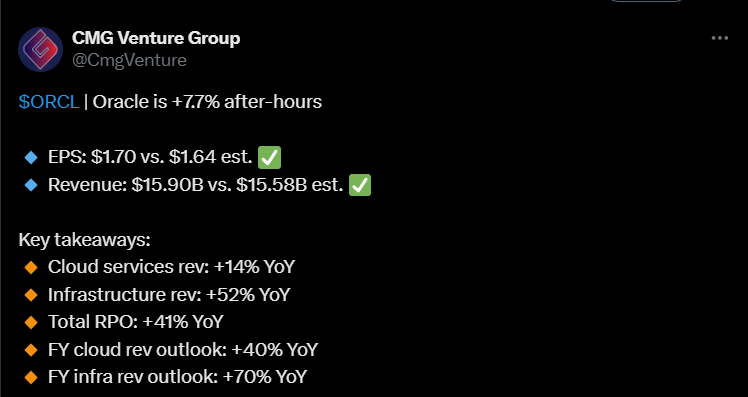Click orange diamond next to Infrastructure rev

coord(31,295)
